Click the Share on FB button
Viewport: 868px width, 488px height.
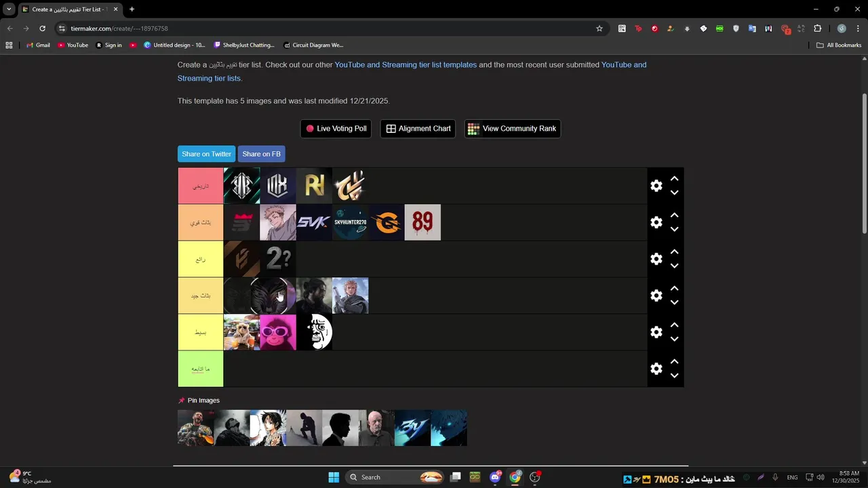coord(261,154)
